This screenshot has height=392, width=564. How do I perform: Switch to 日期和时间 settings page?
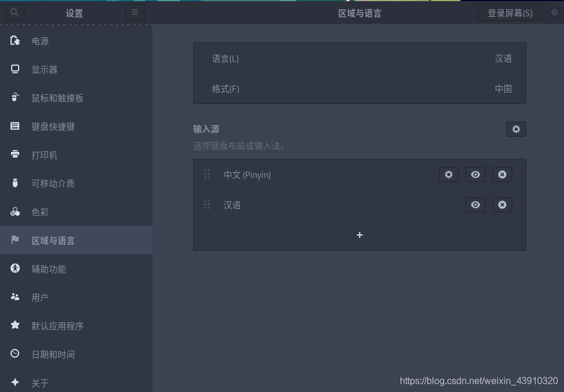coord(15,354)
